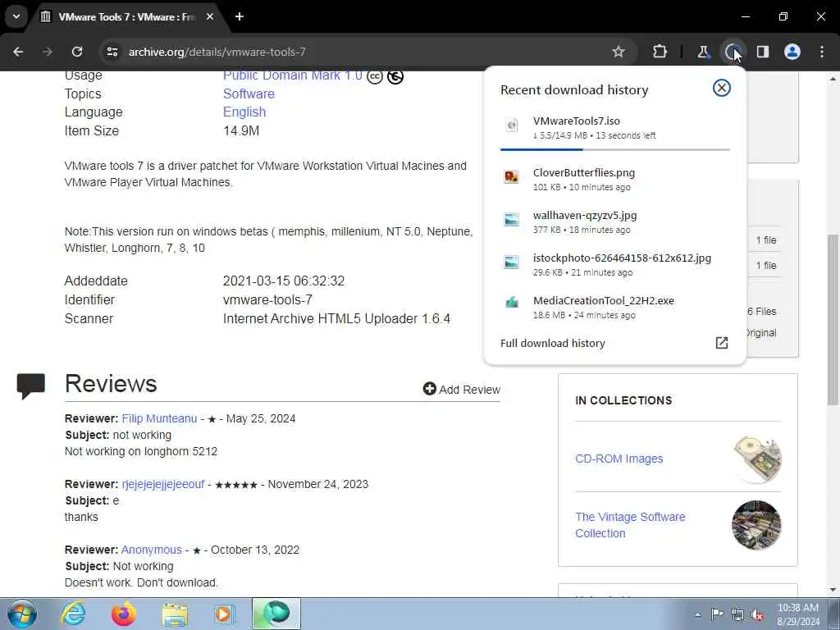Click the active browser taskbar button
840x630 pixels.
coord(276,614)
